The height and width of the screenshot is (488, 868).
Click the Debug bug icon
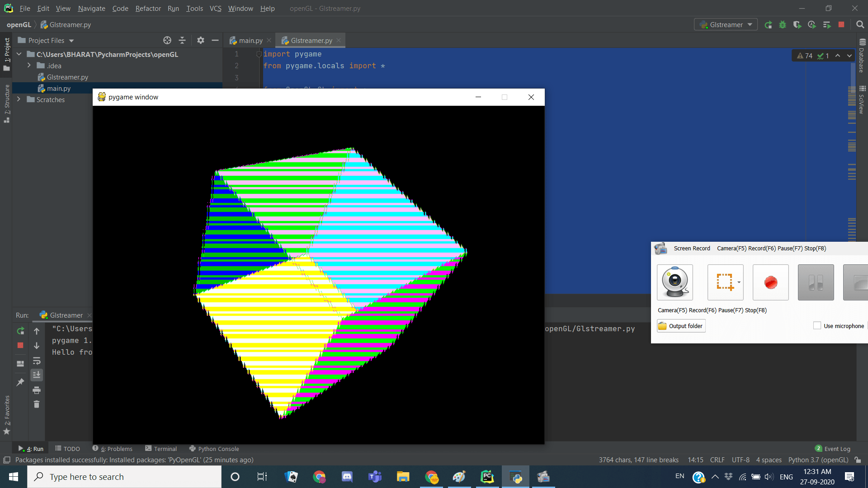(x=783, y=25)
